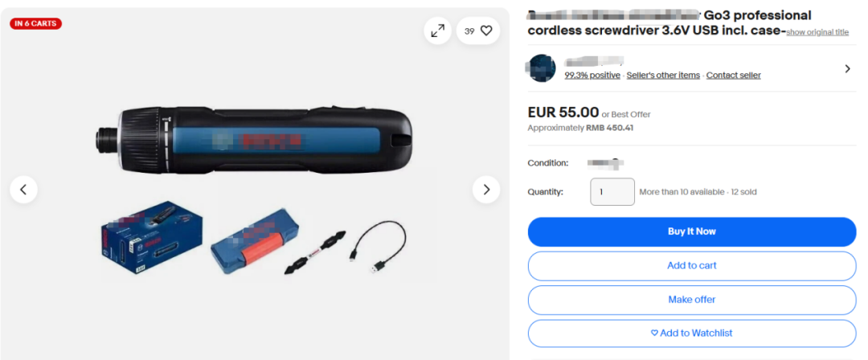Add the item to cart
Image resolution: width=868 pixels, height=360 pixels.
(x=692, y=266)
